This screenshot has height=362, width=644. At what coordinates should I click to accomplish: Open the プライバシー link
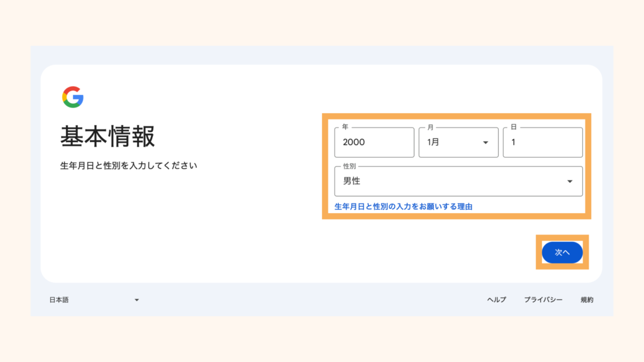click(543, 300)
